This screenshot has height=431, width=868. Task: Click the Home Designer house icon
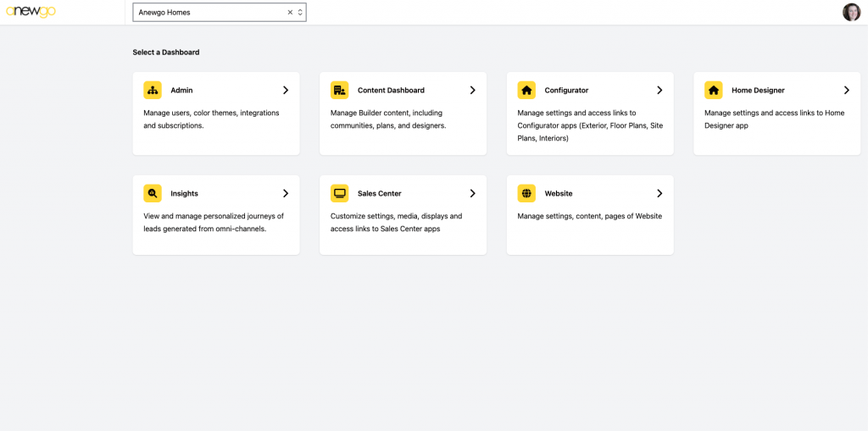click(714, 91)
